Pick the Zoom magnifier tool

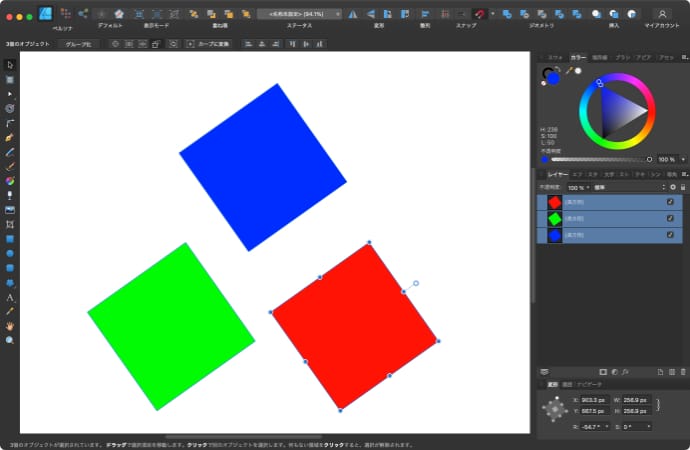[10, 340]
